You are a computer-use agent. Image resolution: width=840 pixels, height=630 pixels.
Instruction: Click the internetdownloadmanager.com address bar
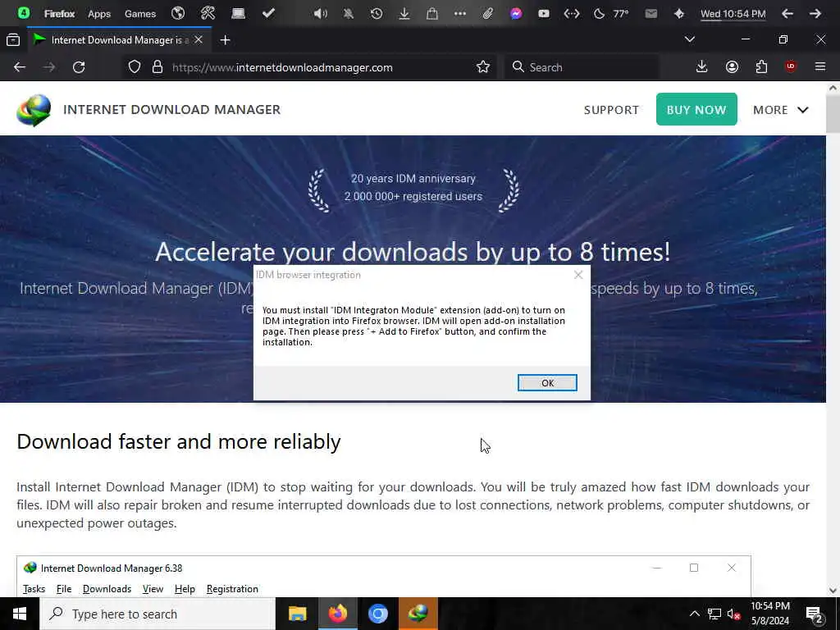click(311, 67)
